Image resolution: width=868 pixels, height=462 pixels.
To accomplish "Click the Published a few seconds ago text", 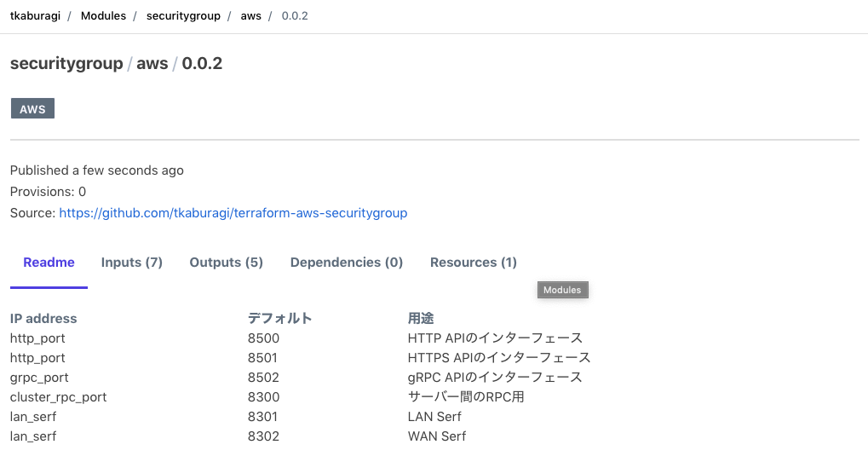I will tap(97, 170).
